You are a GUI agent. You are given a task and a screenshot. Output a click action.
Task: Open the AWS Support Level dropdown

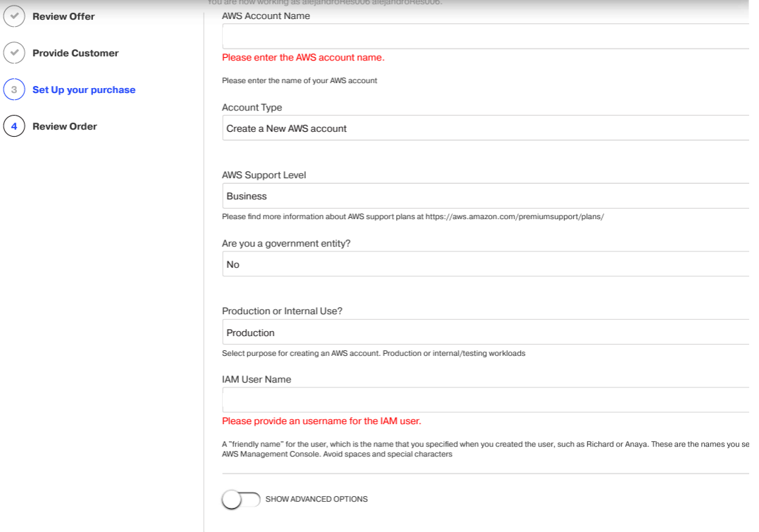[x=486, y=196]
